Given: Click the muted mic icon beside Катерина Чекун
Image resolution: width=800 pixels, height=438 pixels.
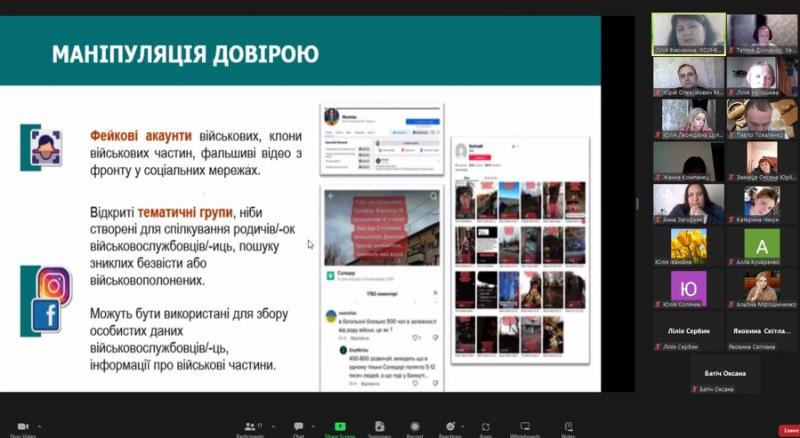Looking at the screenshot, I should coord(731,220).
